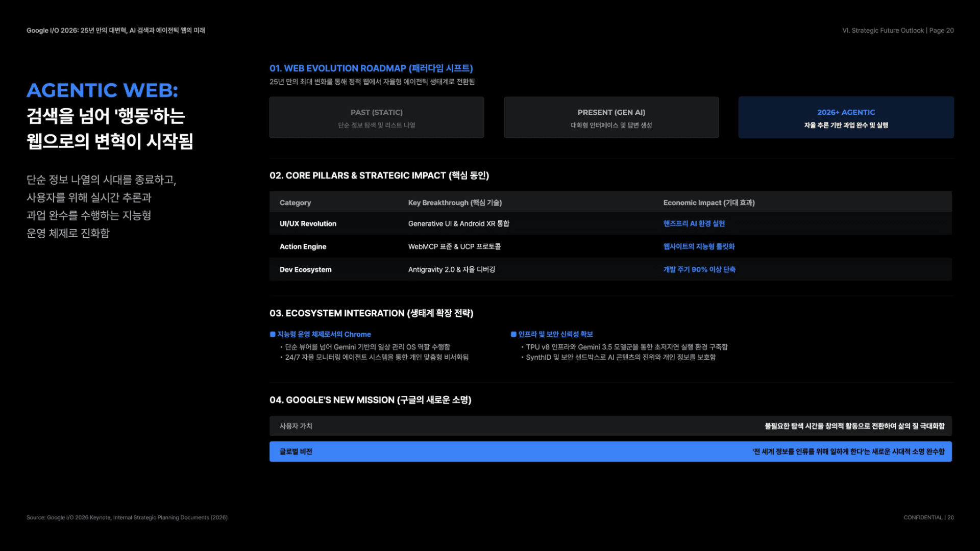Click the '03. ECOSYSTEM INTEGRATION' heading
The width and height of the screenshot is (980, 551).
tap(372, 313)
